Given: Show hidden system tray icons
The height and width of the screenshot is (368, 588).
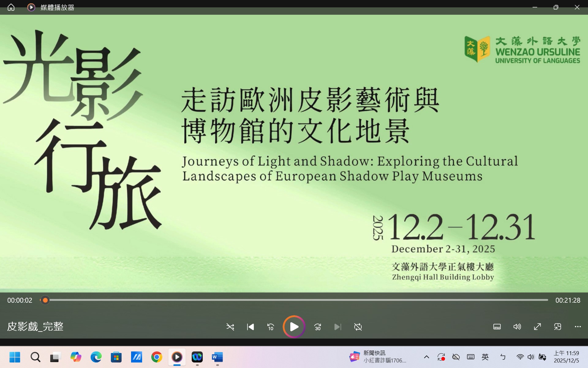Looking at the screenshot, I should [426, 357].
